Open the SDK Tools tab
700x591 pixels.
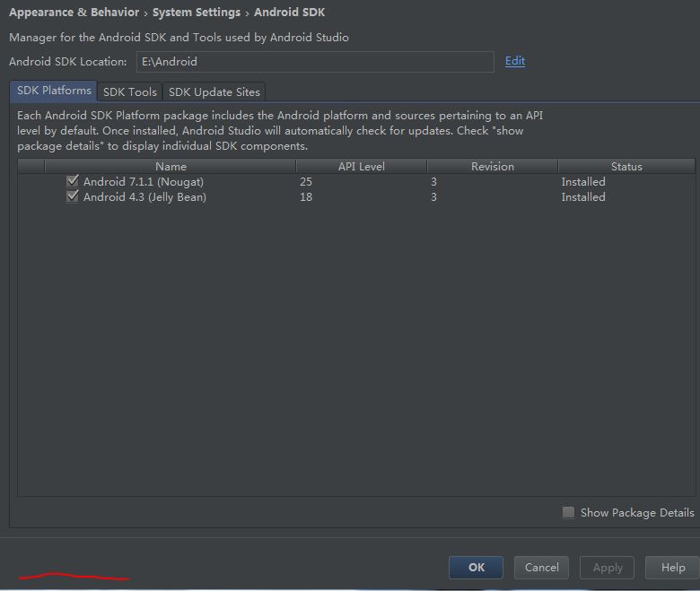point(130,91)
